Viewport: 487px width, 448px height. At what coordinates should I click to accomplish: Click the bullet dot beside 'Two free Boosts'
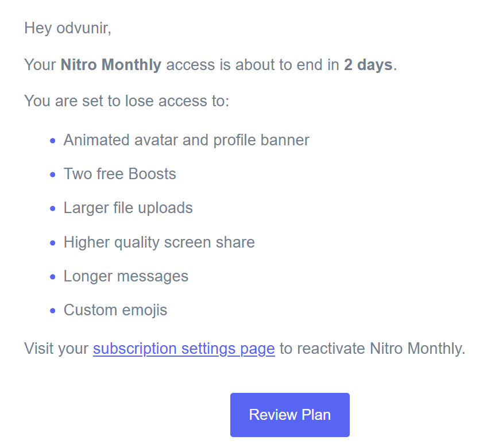click(53, 175)
